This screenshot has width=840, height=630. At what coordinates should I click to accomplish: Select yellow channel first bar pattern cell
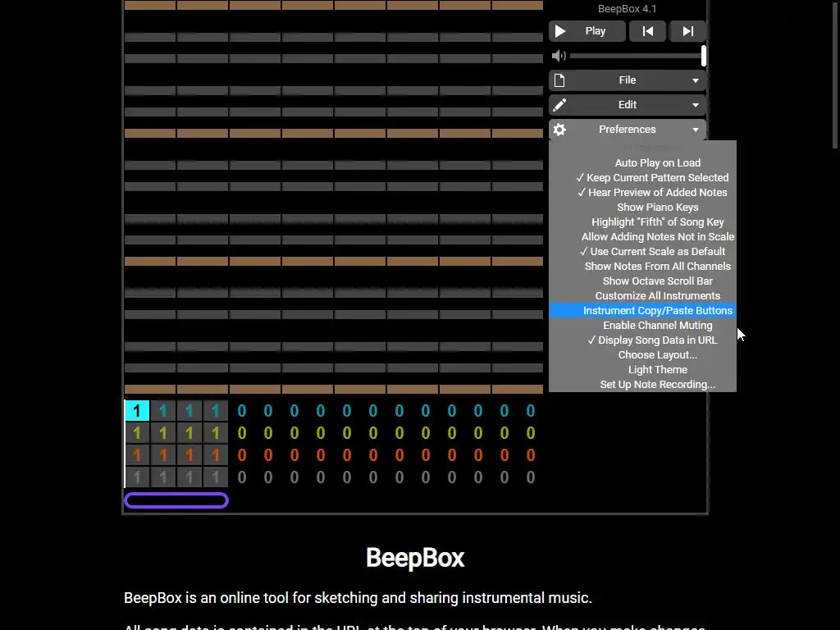[x=137, y=433]
